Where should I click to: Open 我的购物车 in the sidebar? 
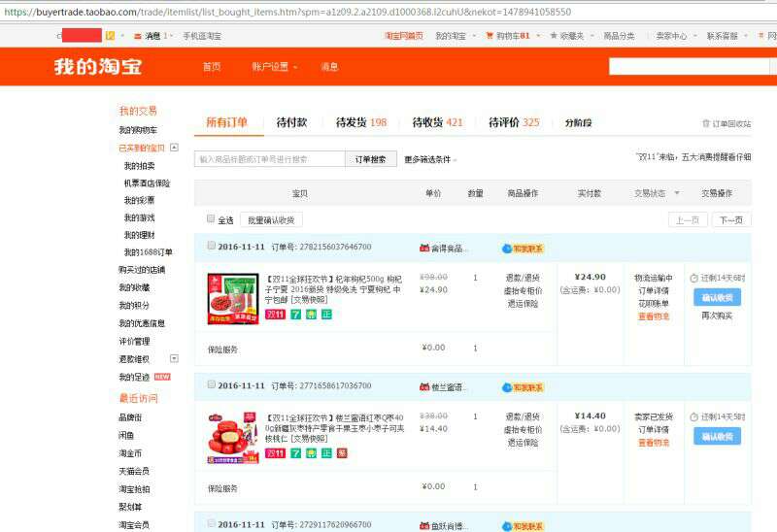point(138,130)
